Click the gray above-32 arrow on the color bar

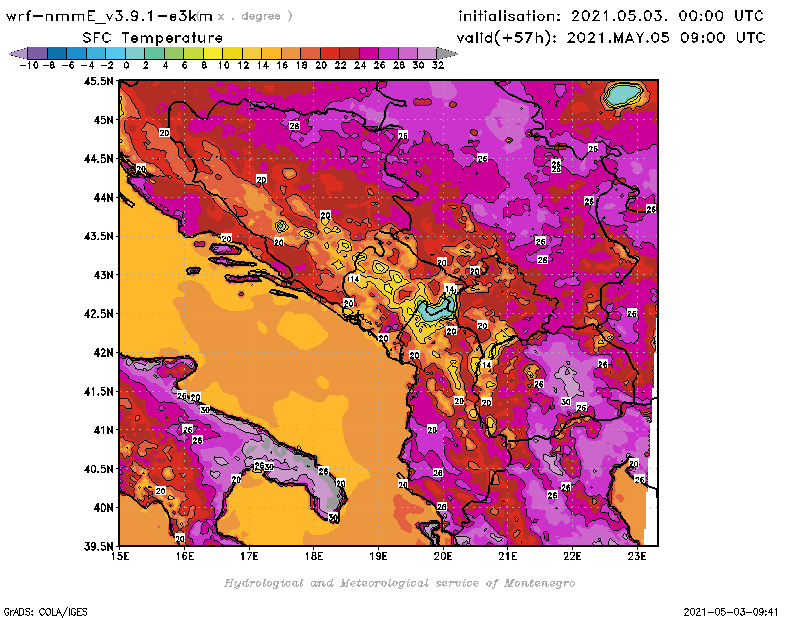pyautogui.click(x=447, y=53)
